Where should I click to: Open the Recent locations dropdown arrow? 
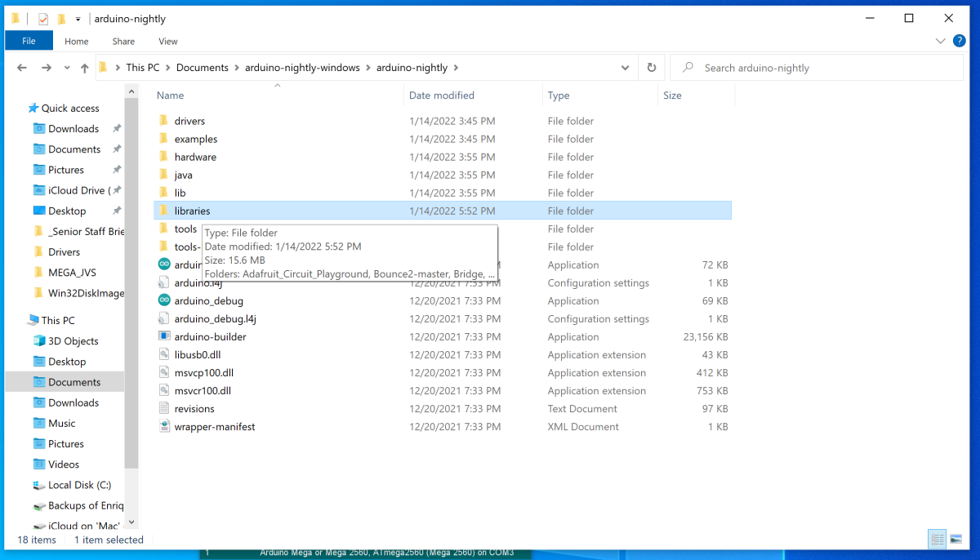click(66, 69)
